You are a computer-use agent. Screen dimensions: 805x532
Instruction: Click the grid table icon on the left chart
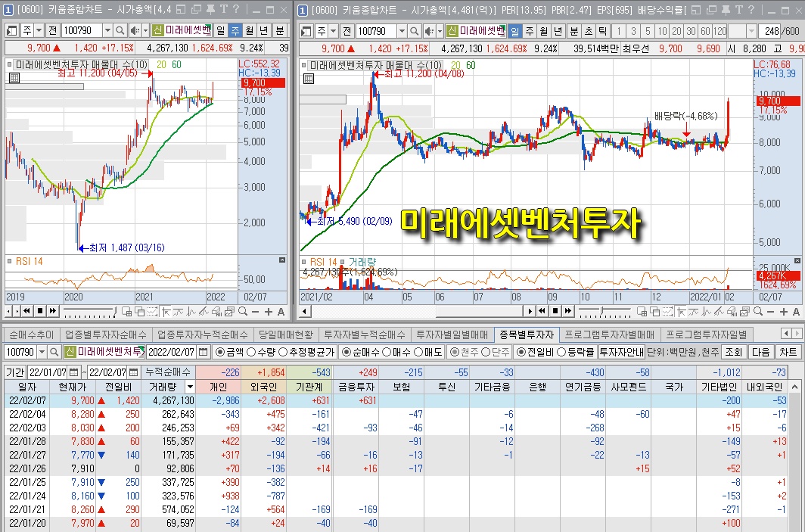14,78
